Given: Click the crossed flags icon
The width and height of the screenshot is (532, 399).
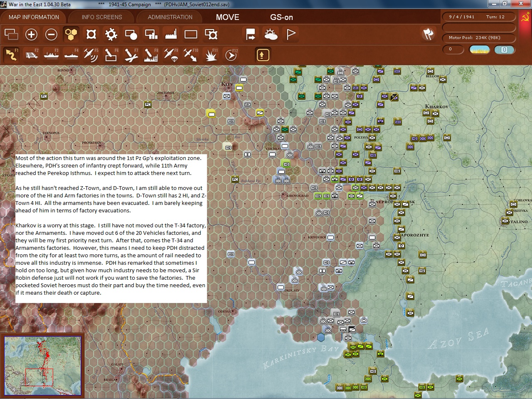Looking at the screenshot, I should point(428,34).
